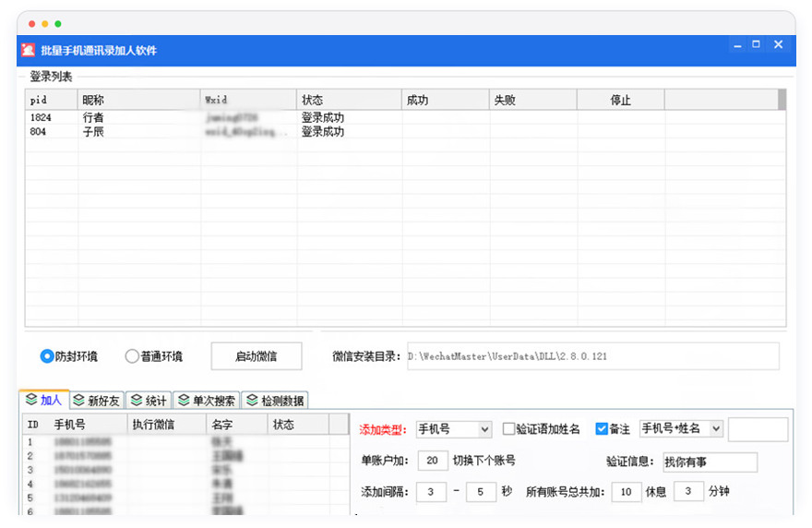Maximize the application window
The width and height of the screenshot is (812, 528).
tap(756, 44)
